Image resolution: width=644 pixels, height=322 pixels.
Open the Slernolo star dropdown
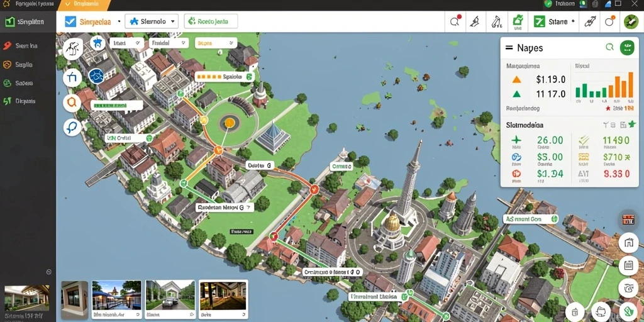pyautogui.click(x=152, y=21)
